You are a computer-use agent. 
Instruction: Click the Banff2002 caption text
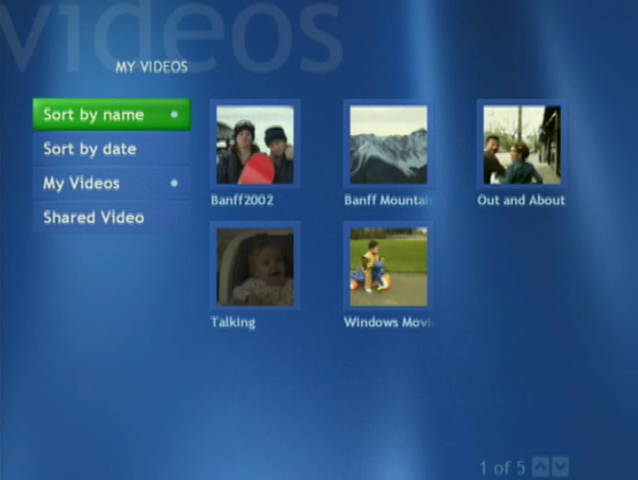pos(242,200)
